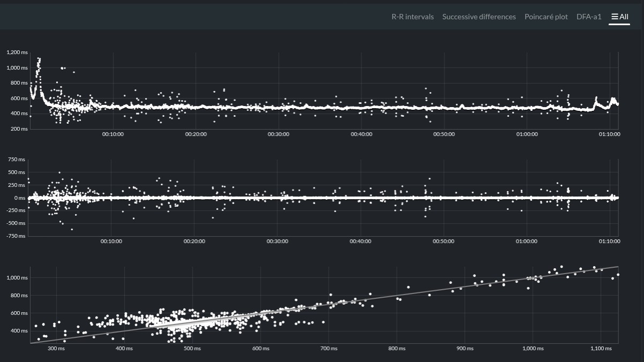Click the "1,200 ms" axis label
This screenshot has width=644, height=362.
tap(17, 52)
